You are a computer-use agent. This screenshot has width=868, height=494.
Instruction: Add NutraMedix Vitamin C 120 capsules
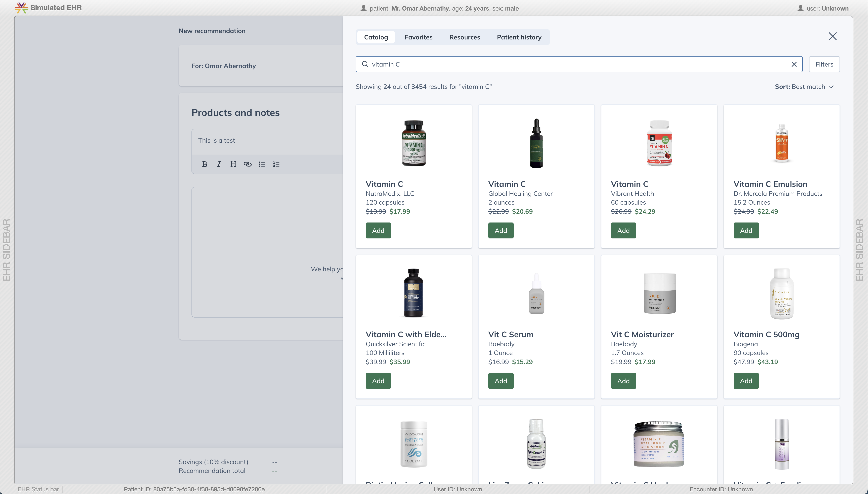(378, 230)
